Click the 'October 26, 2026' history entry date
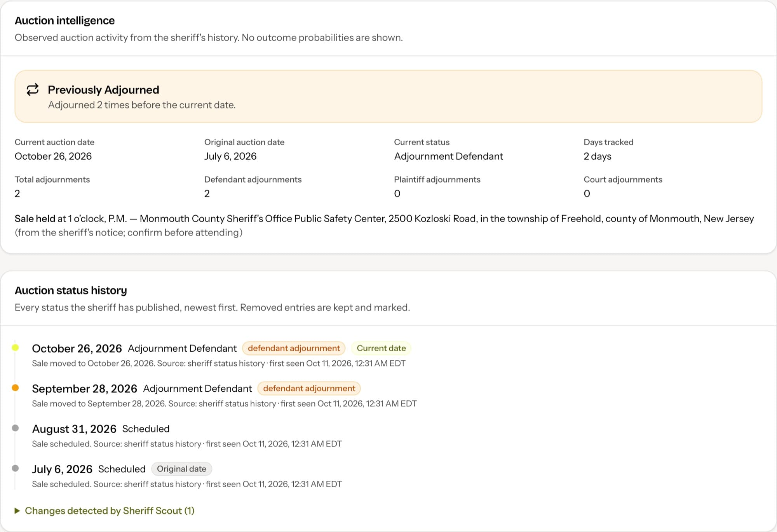Screen dimensions: 777x532 77,349
